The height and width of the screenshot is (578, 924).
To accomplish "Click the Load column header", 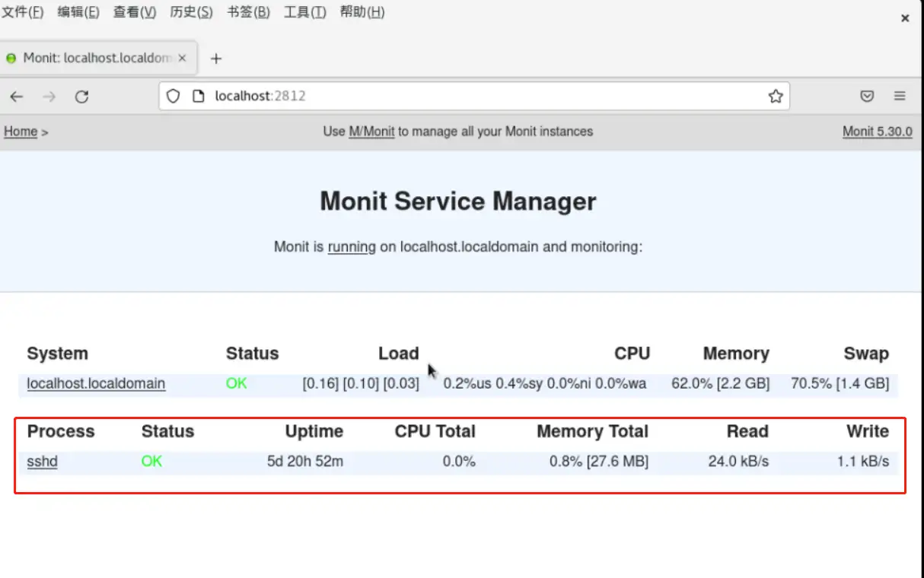I will (399, 354).
